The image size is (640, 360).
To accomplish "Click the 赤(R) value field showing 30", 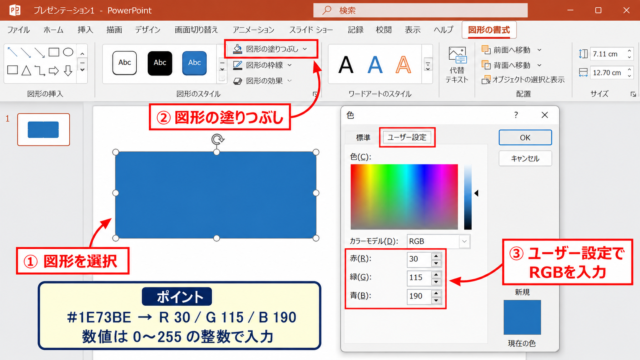I will (x=419, y=259).
